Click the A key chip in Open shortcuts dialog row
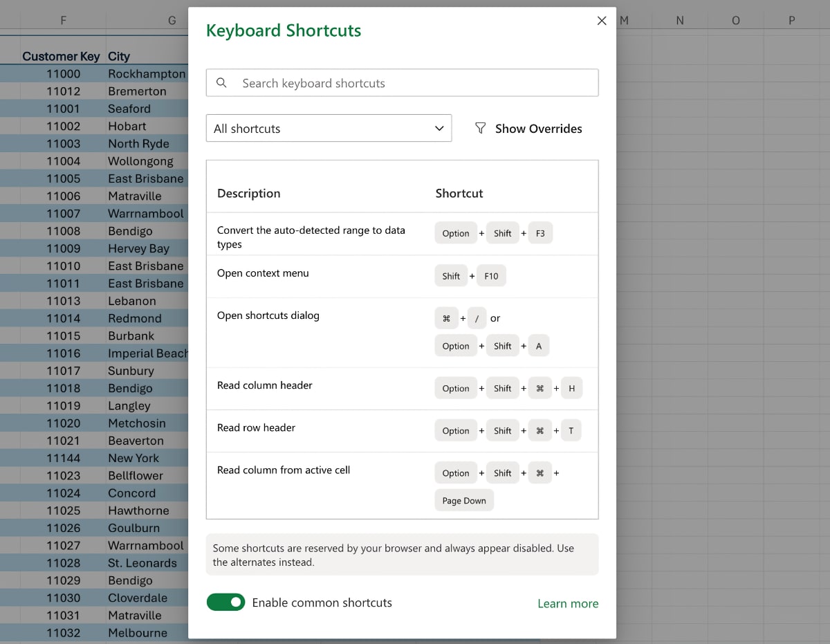Viewport: 830px width, 644px height. click(539, 345)
